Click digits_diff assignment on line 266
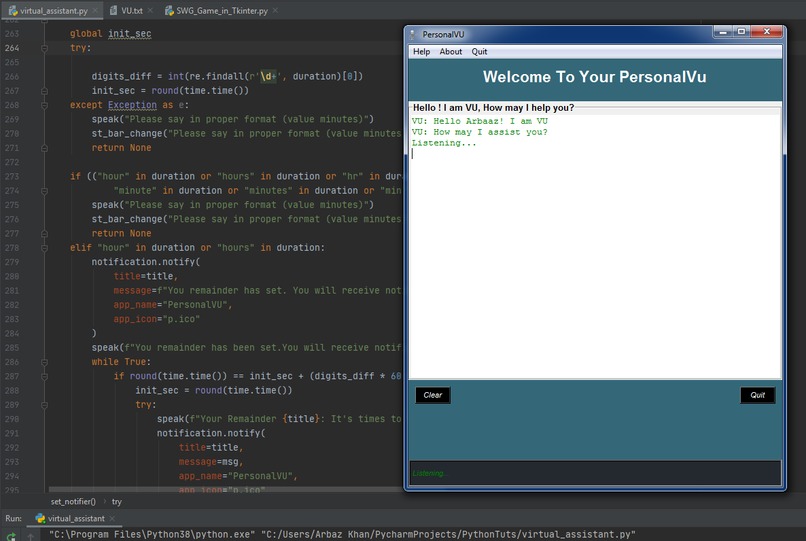Screen dimensions: 806x541 (x=227, y=76)
